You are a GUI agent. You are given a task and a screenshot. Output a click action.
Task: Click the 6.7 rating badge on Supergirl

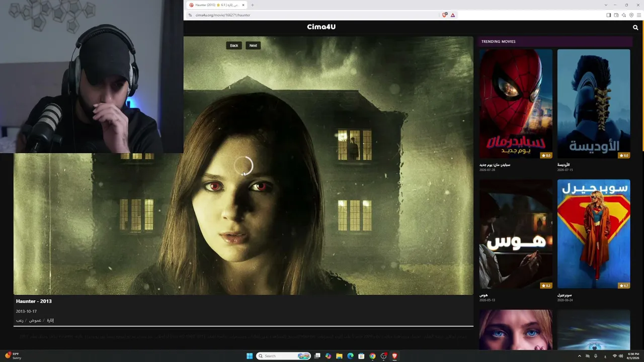pyautogui.click(x=624, y=286)
